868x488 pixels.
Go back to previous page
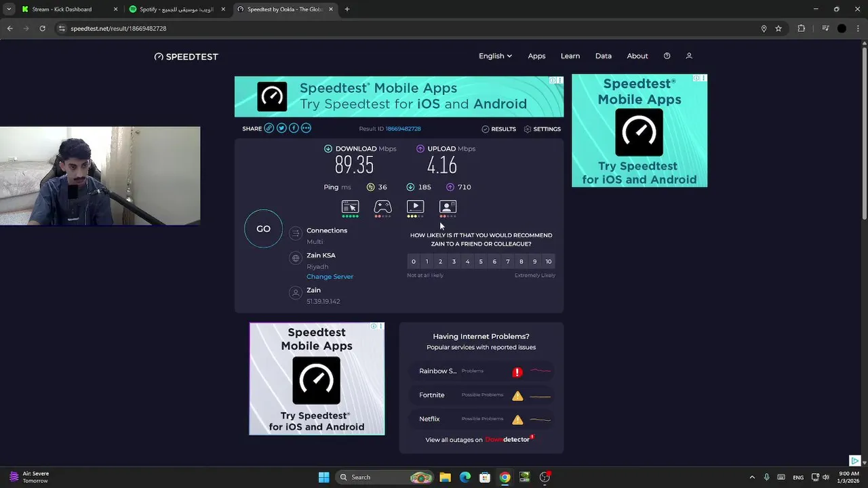click(9, 28)
